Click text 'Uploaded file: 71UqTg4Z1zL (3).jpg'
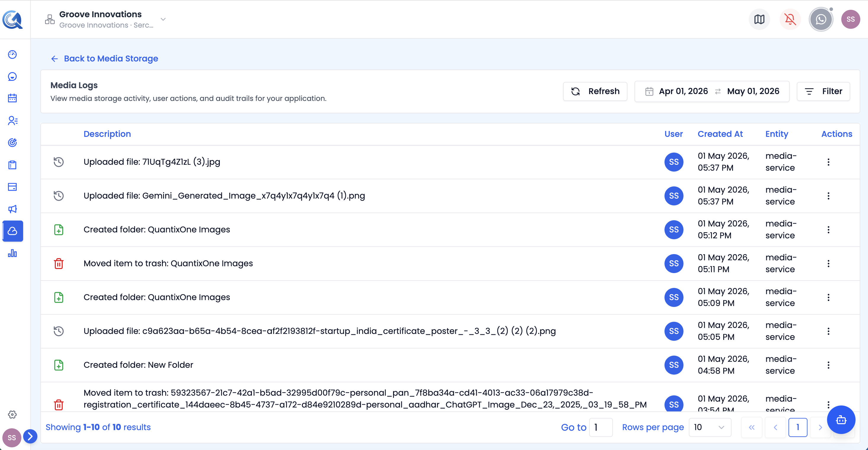 coord(152,162)
